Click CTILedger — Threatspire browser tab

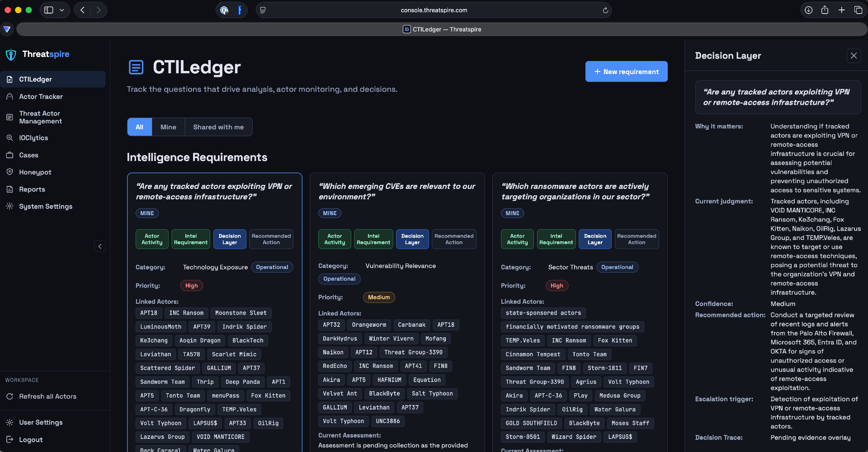(x=442, y=29)
